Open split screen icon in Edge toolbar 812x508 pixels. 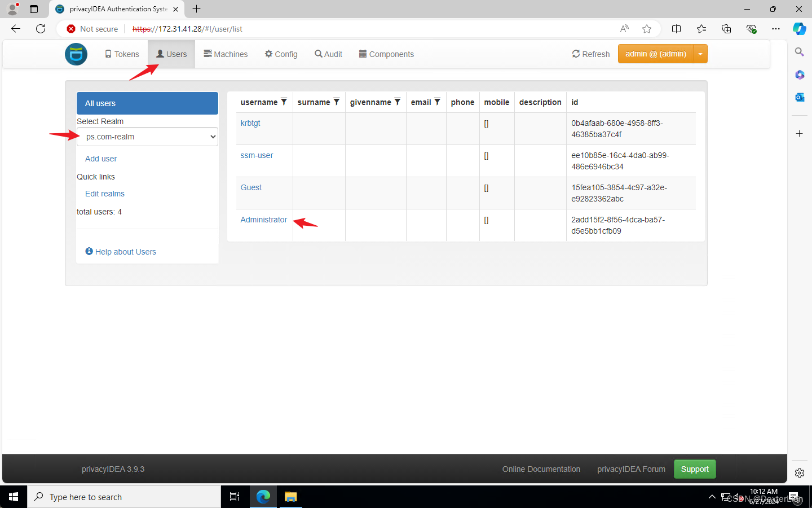[677, 29]
